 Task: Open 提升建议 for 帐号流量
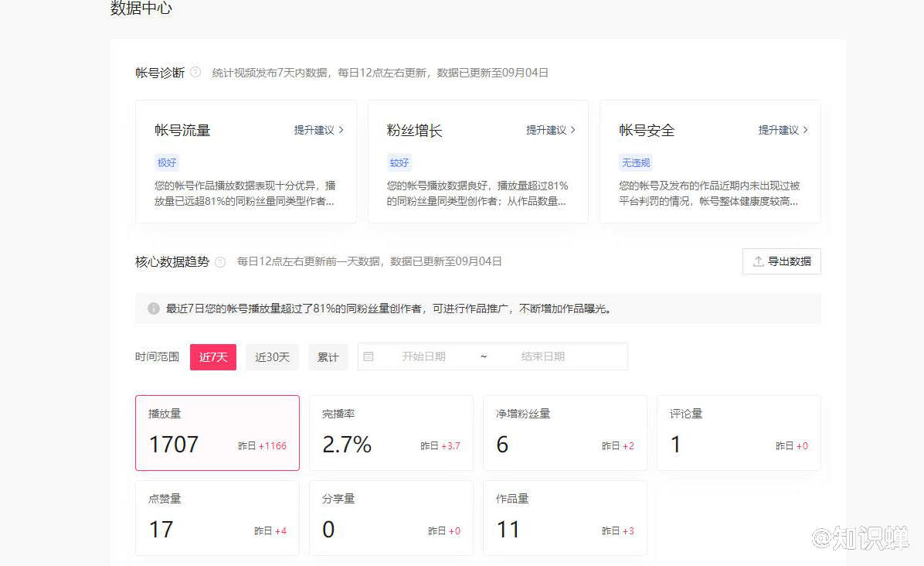(318, 130)
